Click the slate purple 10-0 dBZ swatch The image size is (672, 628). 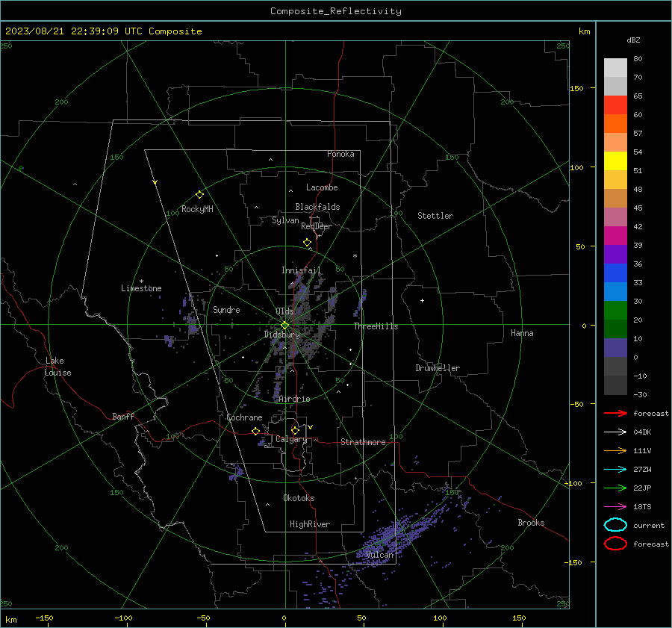615,348
